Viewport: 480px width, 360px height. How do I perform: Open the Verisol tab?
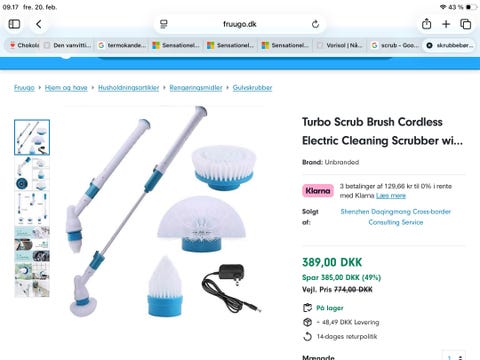point(340,45)
